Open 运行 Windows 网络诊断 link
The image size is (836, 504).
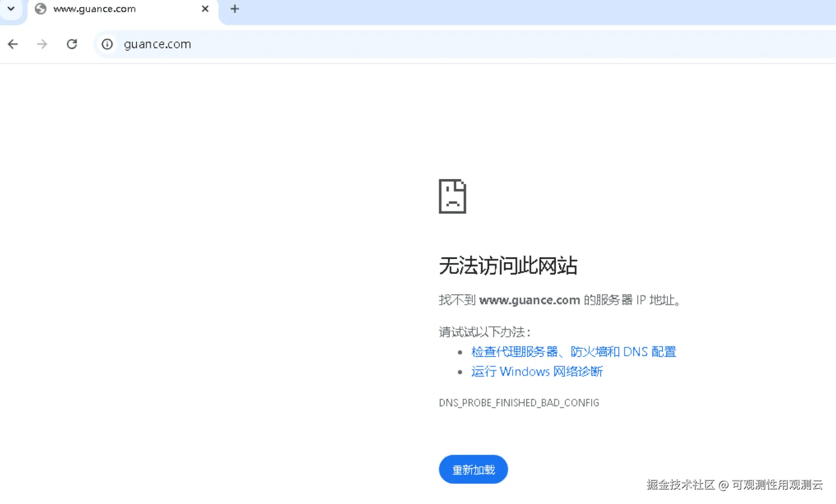(537, 371)
